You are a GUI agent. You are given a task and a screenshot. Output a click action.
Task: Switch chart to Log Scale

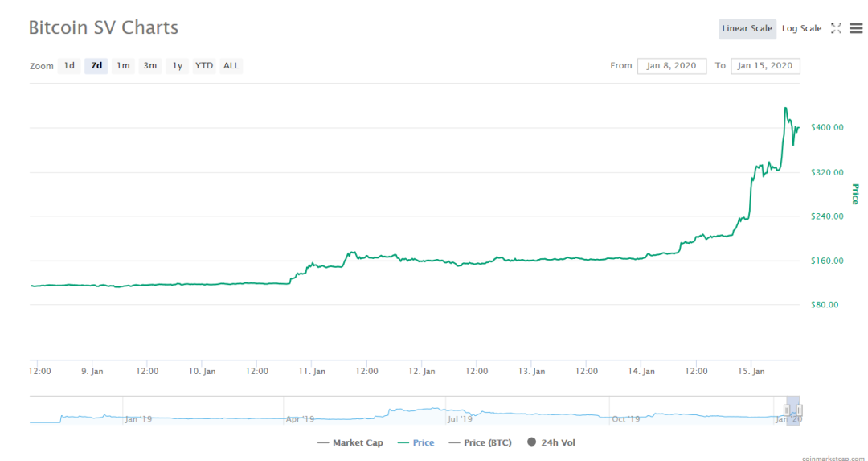pos(801,29)
